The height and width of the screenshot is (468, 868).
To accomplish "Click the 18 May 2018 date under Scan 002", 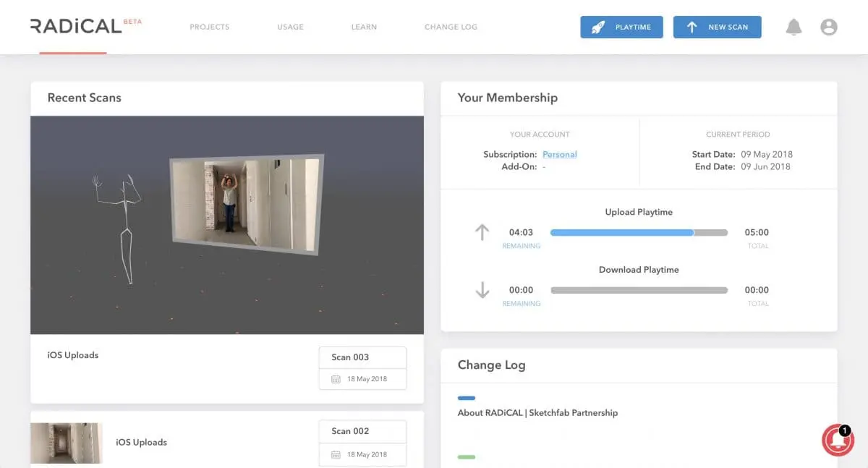I will (x=367, y=454).
